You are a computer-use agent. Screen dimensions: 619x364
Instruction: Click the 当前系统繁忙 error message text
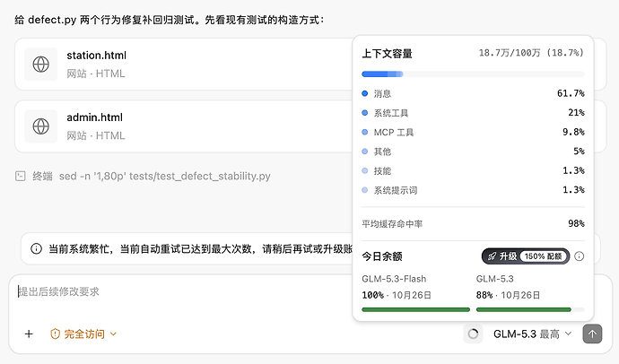pos(200,249)
